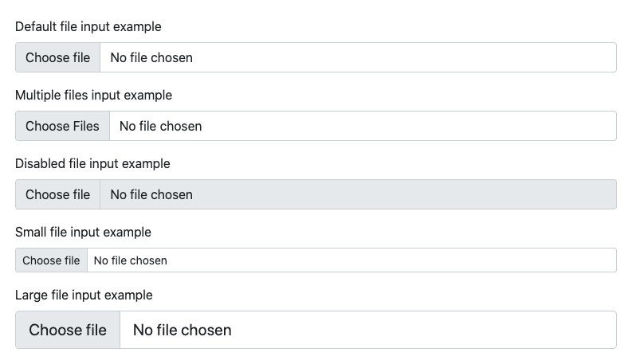Click 'No file chosen' text in disabled input

[x=151, y=194]
